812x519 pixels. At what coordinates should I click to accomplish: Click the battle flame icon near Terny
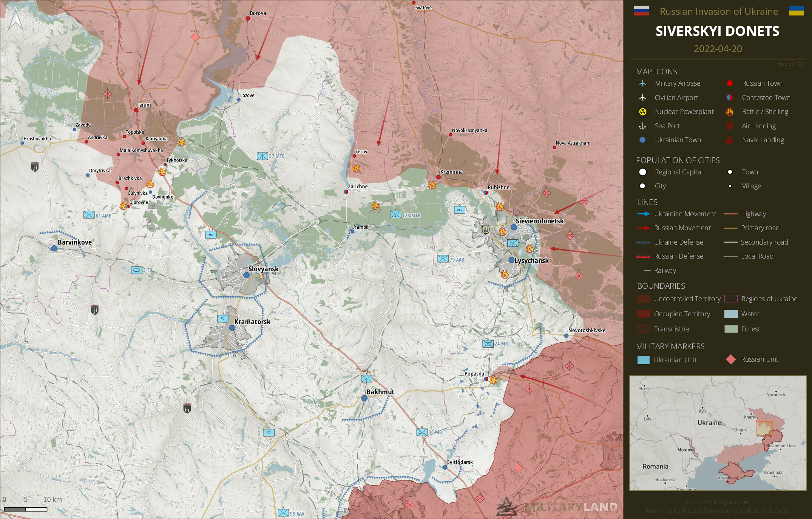[356, 168]
